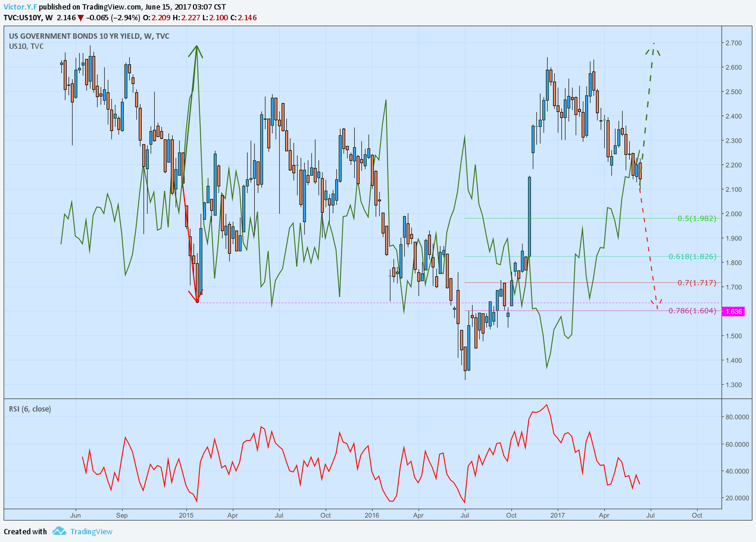The image size is (756, 542).
Task: Click the 0.5(1.982) Fibonacci level label
Action: point(696,219)
